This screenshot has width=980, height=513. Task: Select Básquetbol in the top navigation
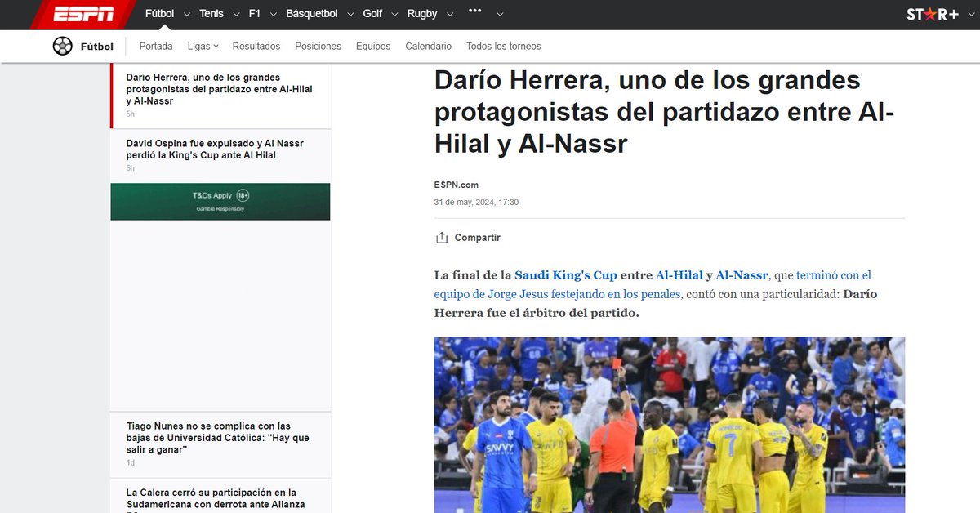click(x=312, y=14)
